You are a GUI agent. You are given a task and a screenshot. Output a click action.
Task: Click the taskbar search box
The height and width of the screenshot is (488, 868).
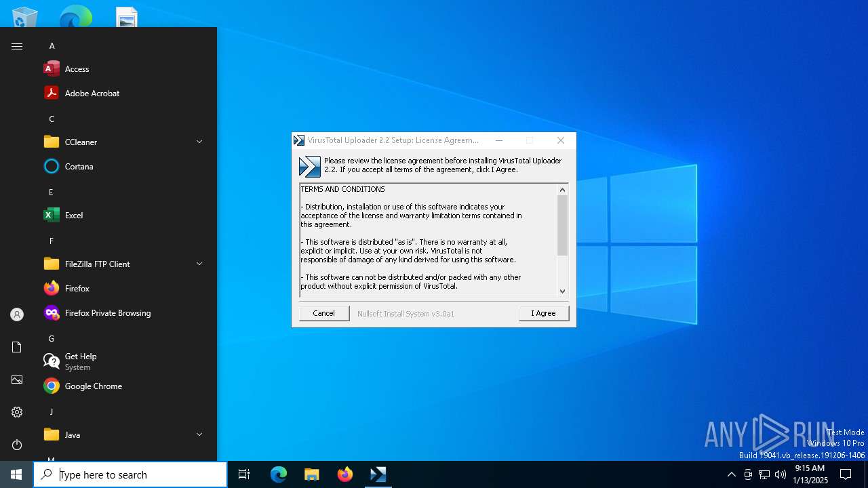coord(130,474)
